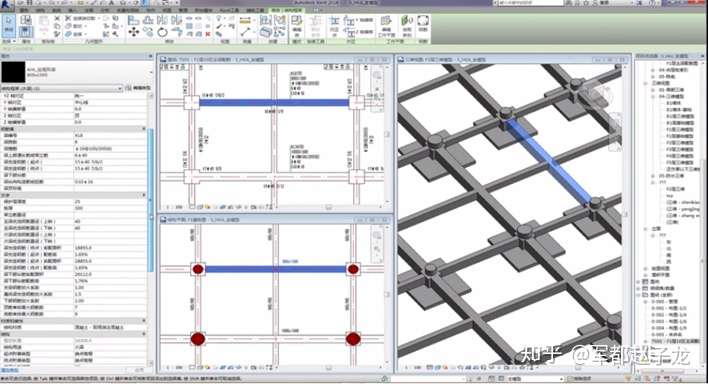Select the 结构框架 contextual ribbon tab
708x384 pixels.
(293, 10)
